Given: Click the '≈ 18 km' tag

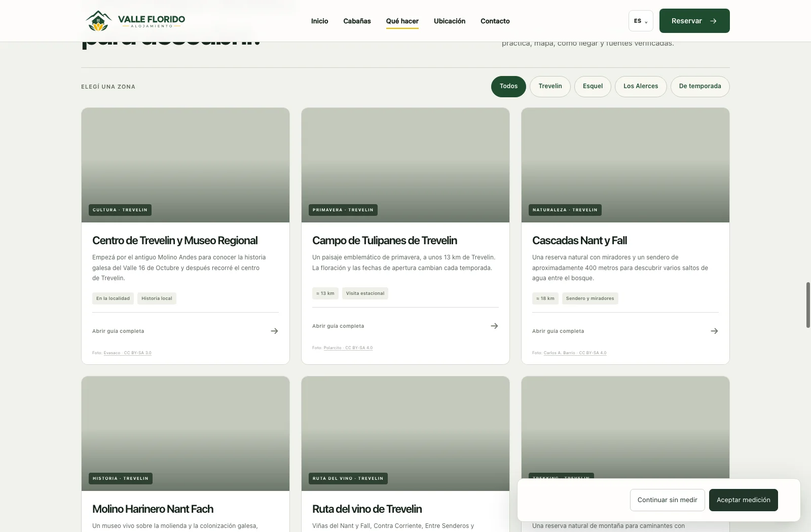Looking at the screenshot, I should 545,298.
